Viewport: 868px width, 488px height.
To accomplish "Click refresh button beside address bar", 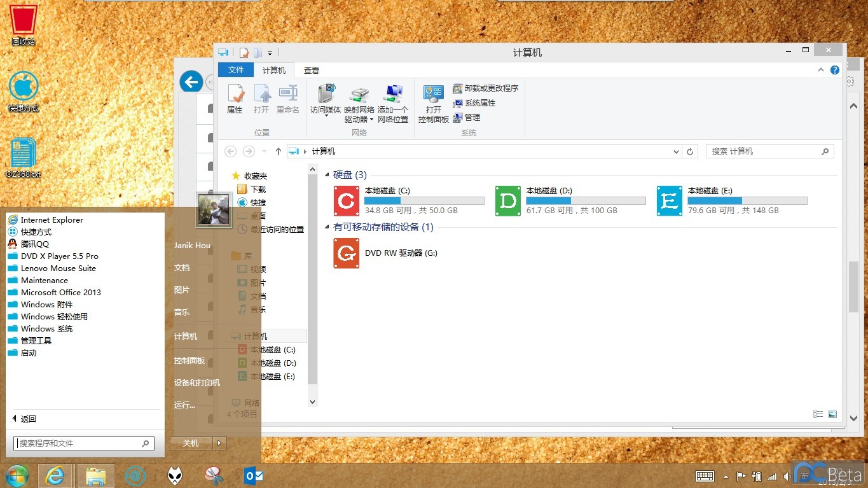I will 690,151.
